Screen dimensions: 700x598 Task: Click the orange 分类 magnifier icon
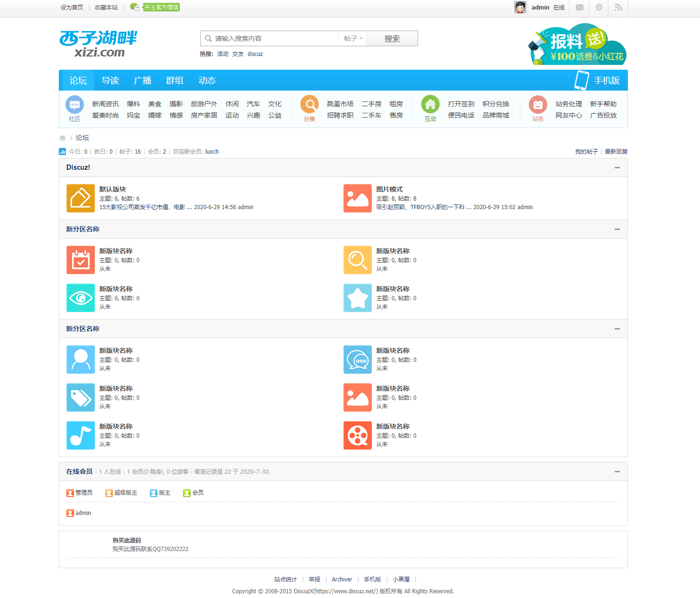[309, 105]
